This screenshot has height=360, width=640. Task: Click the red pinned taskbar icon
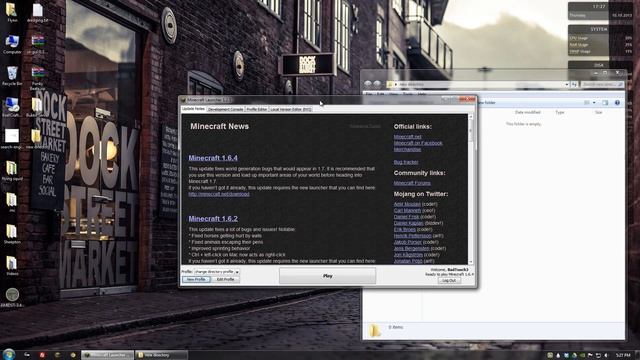pyautogui.click(x=42, y=355)
